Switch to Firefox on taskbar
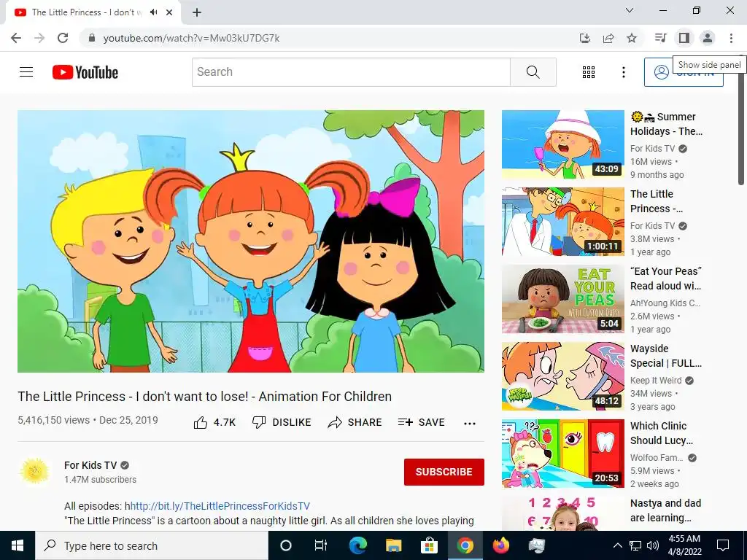747x560 pixels. (500, 545)
